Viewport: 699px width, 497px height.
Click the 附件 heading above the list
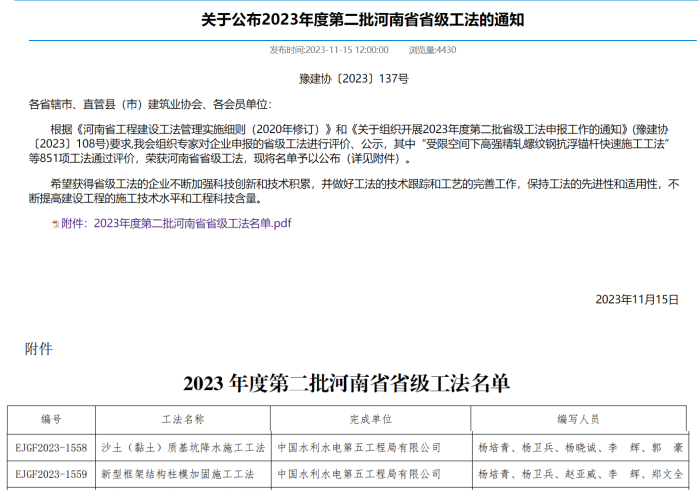(x=39, y=349)
